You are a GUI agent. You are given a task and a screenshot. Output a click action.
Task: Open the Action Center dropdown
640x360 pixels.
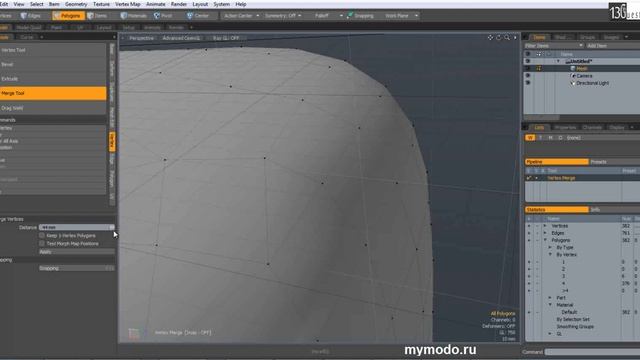coord(241,16)
